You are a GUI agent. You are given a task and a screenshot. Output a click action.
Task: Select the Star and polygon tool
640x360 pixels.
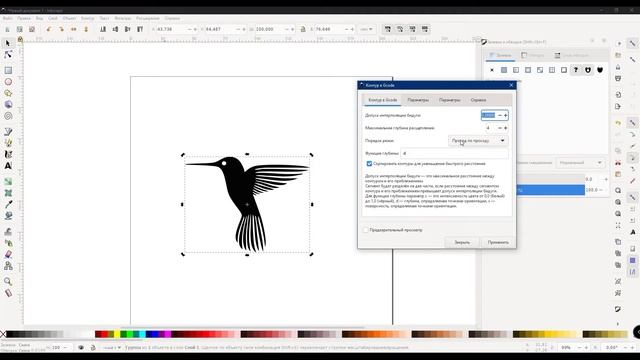coord(8,93)
